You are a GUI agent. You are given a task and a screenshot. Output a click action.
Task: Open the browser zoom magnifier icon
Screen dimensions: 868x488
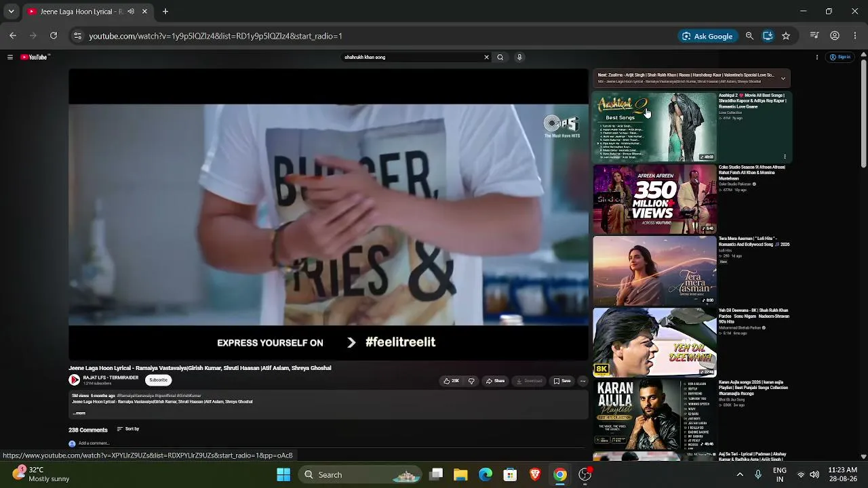point(749,36)
